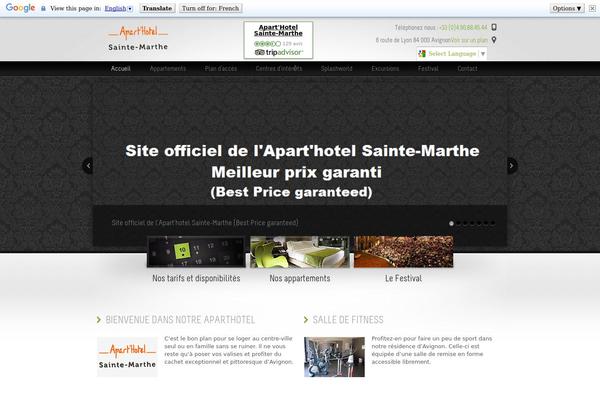Image resolution: width=600 pixels, height=400 pixels.
Task: Open the Contact menu item
Action: tap(467, 69)
